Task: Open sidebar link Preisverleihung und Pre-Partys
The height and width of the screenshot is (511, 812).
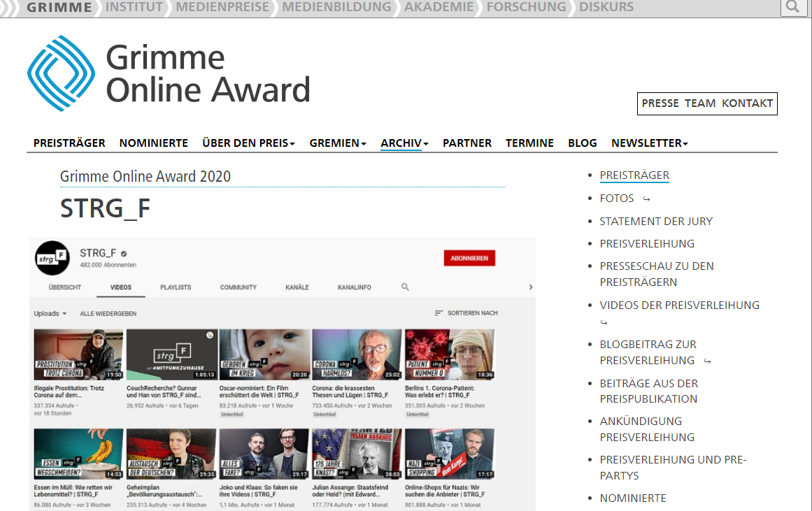Action: pyautogui.click(x=674, y=468)
